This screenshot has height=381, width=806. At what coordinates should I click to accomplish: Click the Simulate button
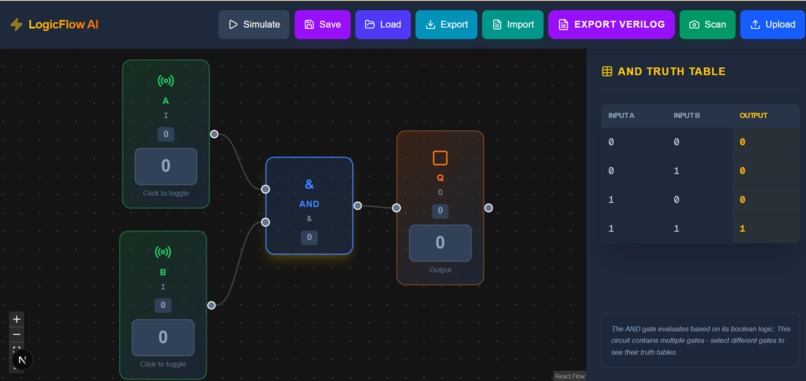(254, 25)
